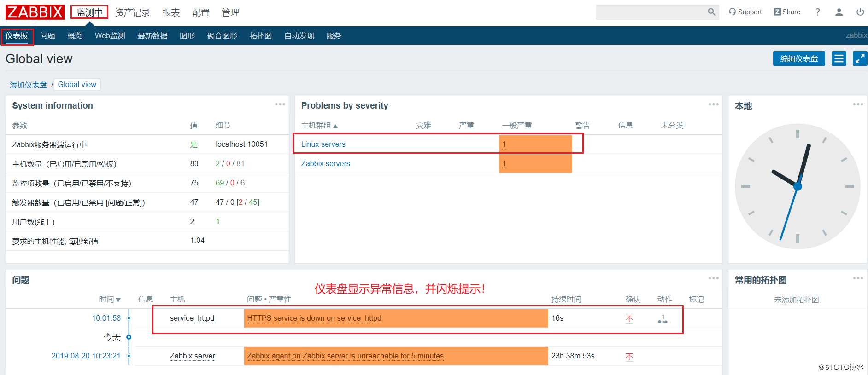Click the logout power icon
The image size is (868, 375).
coord(860,12)
